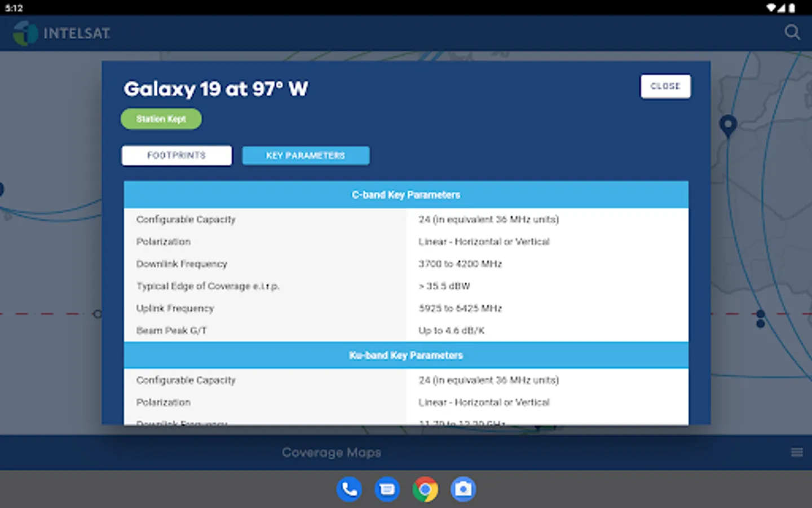This screenshot has width=812, height=508.
Task: Tap the battery status icon
Action: click(x=792, y=8)
